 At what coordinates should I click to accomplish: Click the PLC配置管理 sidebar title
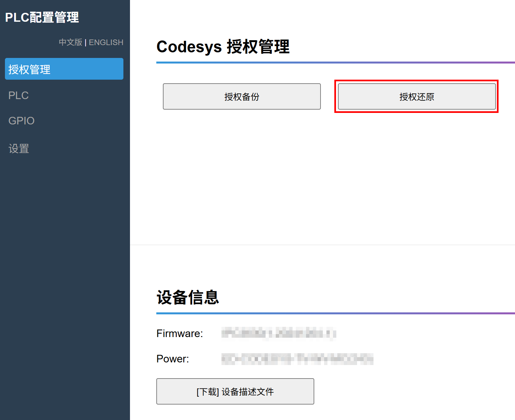coord(42,17)
